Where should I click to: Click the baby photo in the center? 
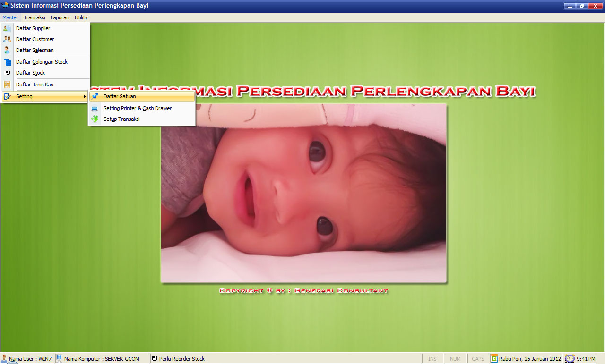[303, 194]
